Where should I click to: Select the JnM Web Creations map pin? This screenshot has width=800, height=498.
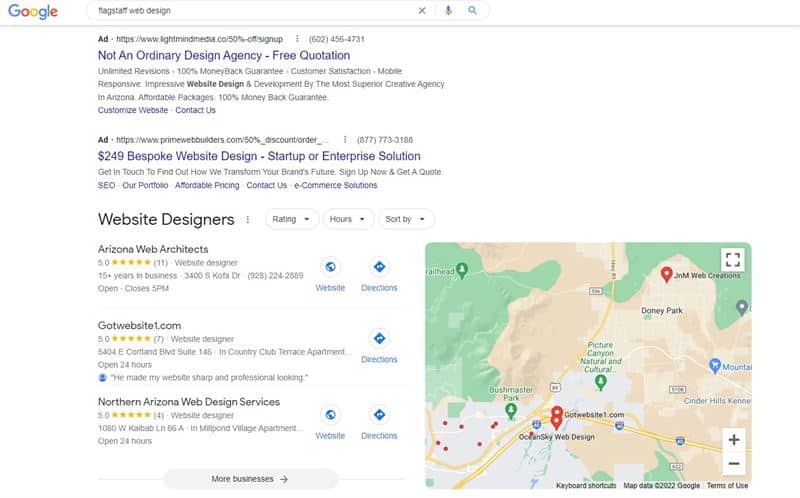(x=666, y=275)
